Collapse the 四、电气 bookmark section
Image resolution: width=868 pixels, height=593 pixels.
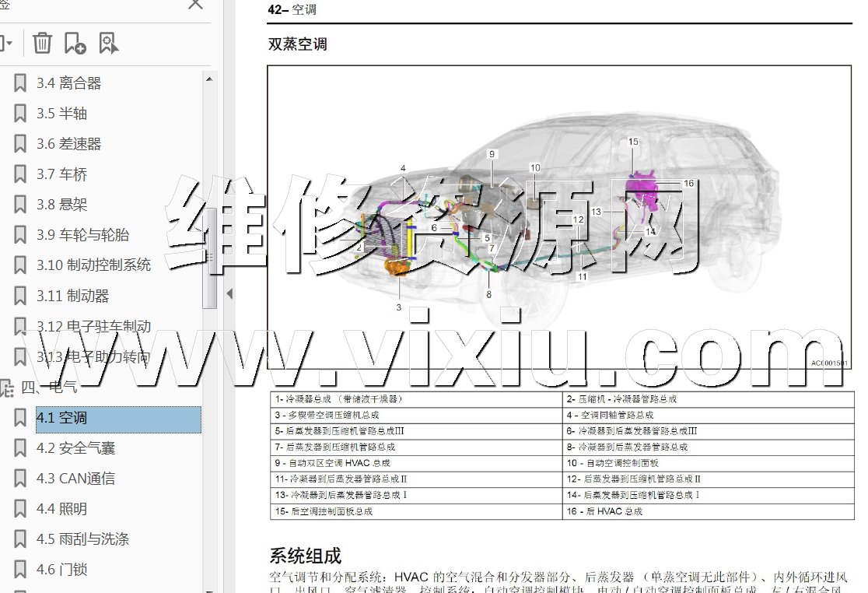(x=7, y=388)
